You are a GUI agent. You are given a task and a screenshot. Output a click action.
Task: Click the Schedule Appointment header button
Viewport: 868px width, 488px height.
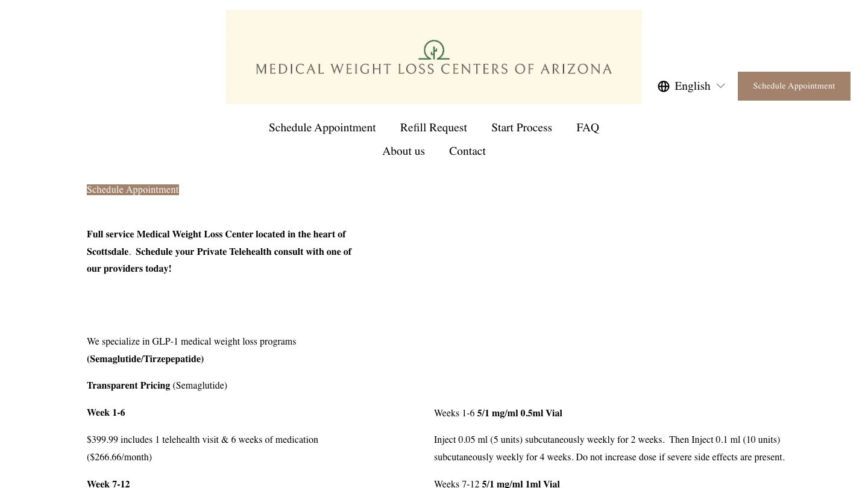coord(794,86)
